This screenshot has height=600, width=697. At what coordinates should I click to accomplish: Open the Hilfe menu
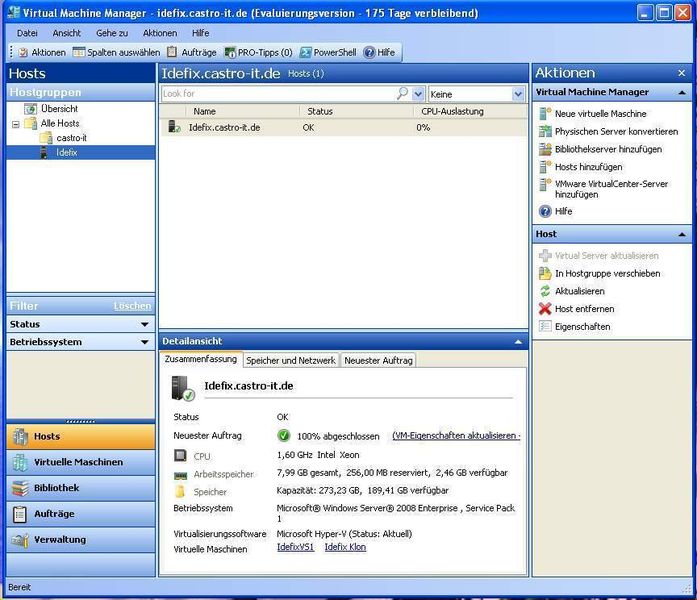(200, 33)
